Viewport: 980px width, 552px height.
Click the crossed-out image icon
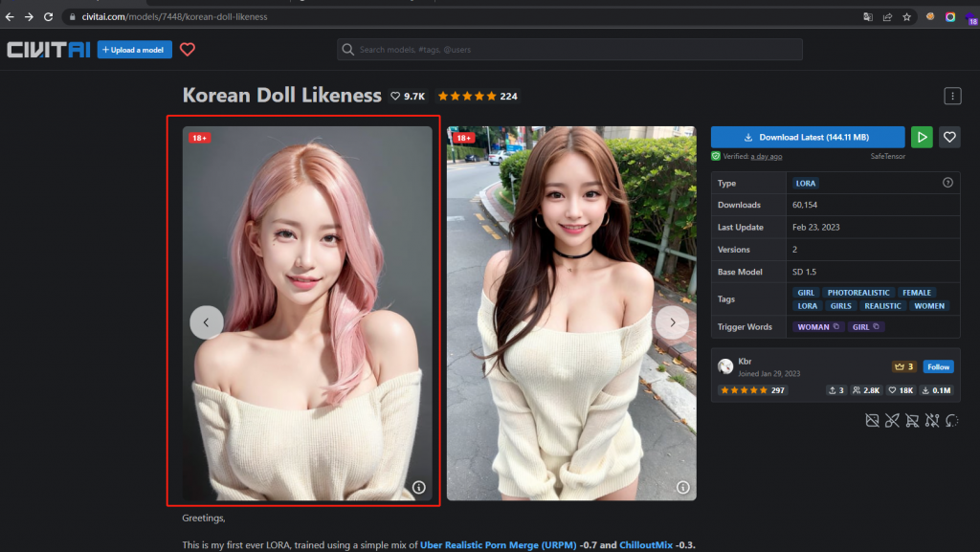pyautogui.click(x=872, y=420)
